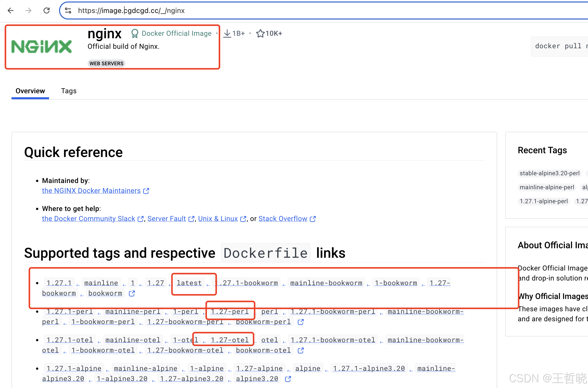Select the WEB SERVERS category chip

point(107,63)
